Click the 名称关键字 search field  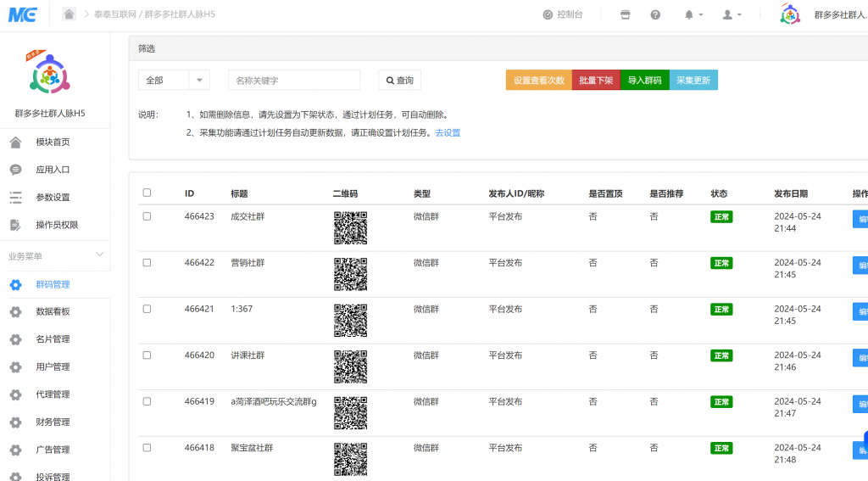pos(294,81)
